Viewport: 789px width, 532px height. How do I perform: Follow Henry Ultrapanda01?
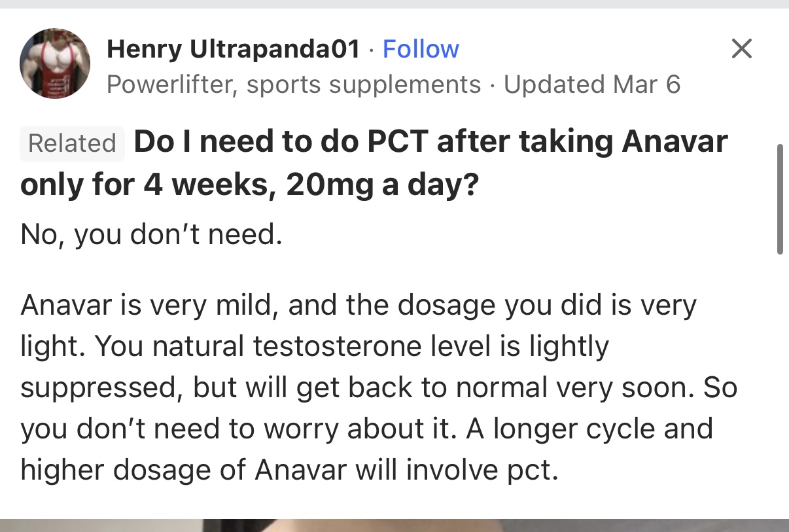point(421,49)
